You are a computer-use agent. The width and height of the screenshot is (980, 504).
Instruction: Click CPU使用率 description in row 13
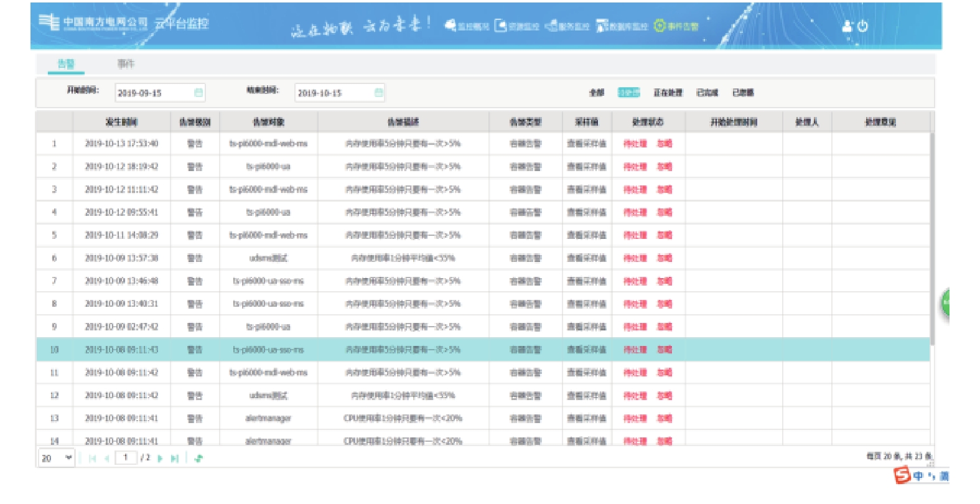tap(403, 419)
